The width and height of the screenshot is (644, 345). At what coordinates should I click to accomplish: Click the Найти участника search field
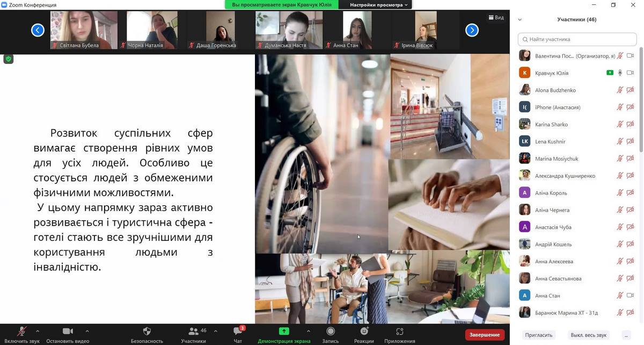point(577,39)
